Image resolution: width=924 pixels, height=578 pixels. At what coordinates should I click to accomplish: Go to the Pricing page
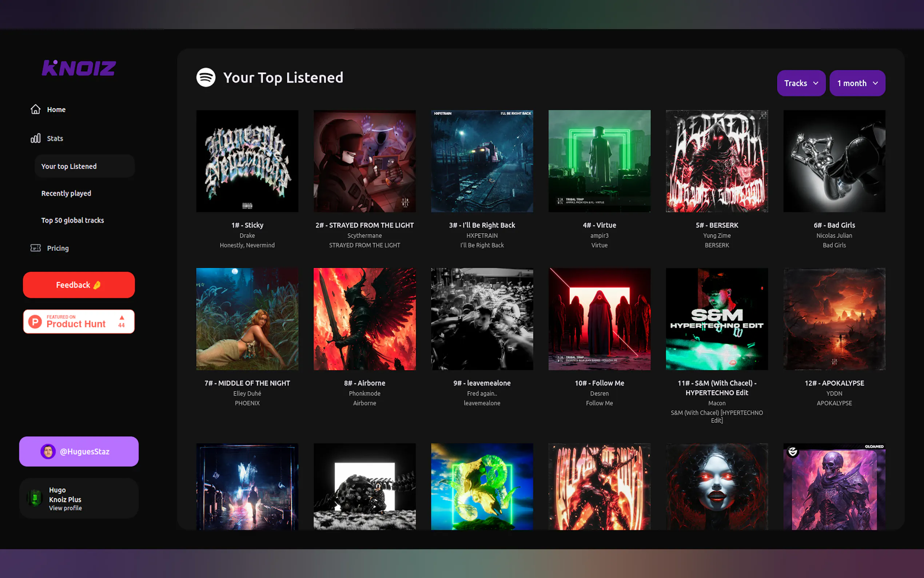(x=58, y=248)
